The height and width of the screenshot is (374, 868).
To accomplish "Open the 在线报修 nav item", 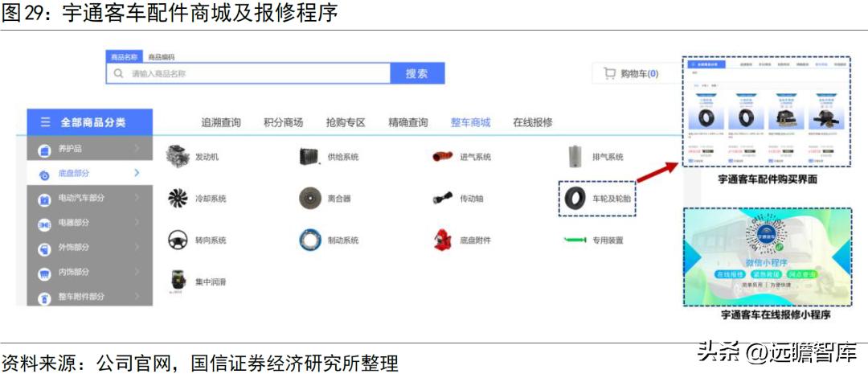I will click(533, 122).
